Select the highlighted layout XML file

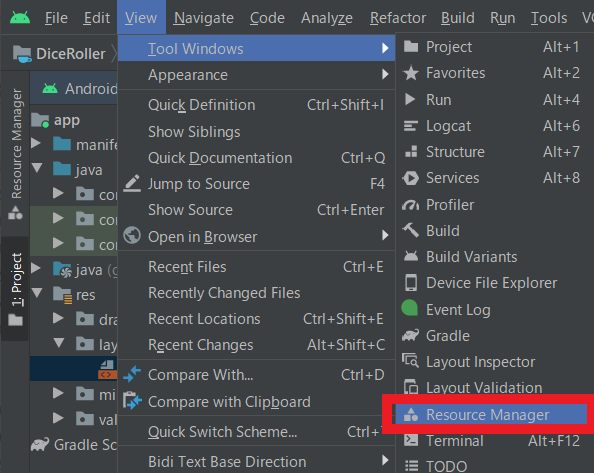74,368
